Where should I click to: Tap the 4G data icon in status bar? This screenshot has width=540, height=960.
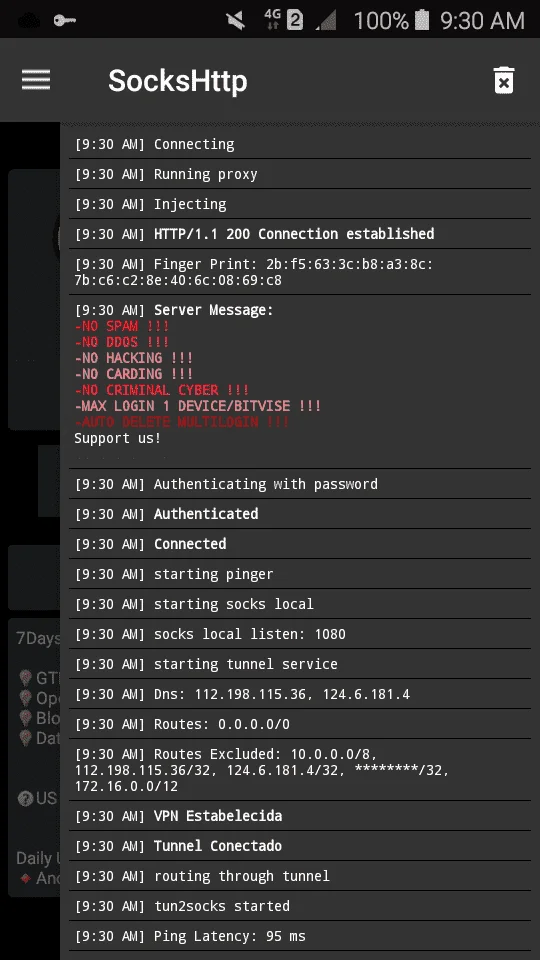272,20
